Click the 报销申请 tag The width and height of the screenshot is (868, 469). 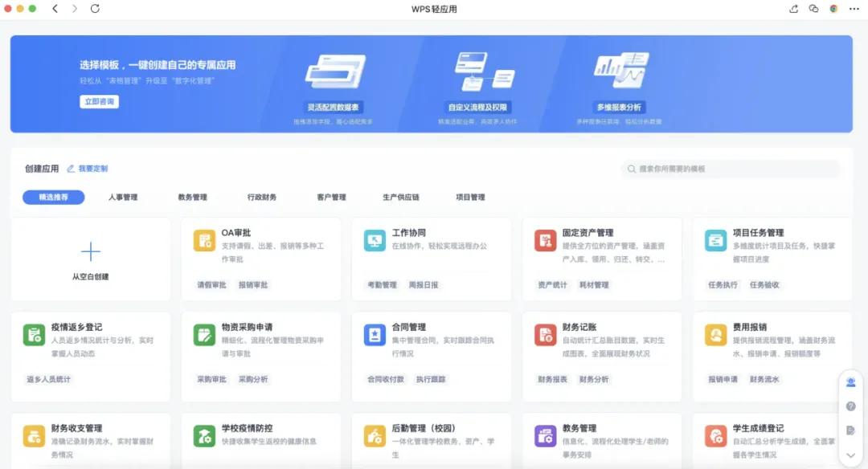pyautogui.click(x=723, y=379)
